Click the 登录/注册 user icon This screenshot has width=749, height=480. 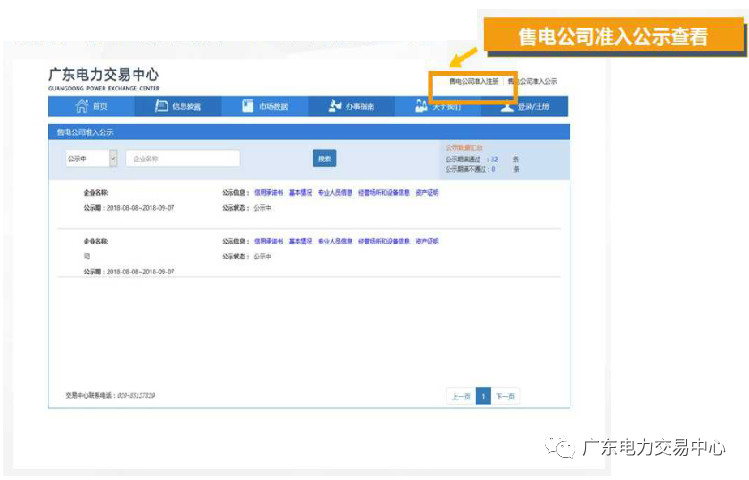506,107
